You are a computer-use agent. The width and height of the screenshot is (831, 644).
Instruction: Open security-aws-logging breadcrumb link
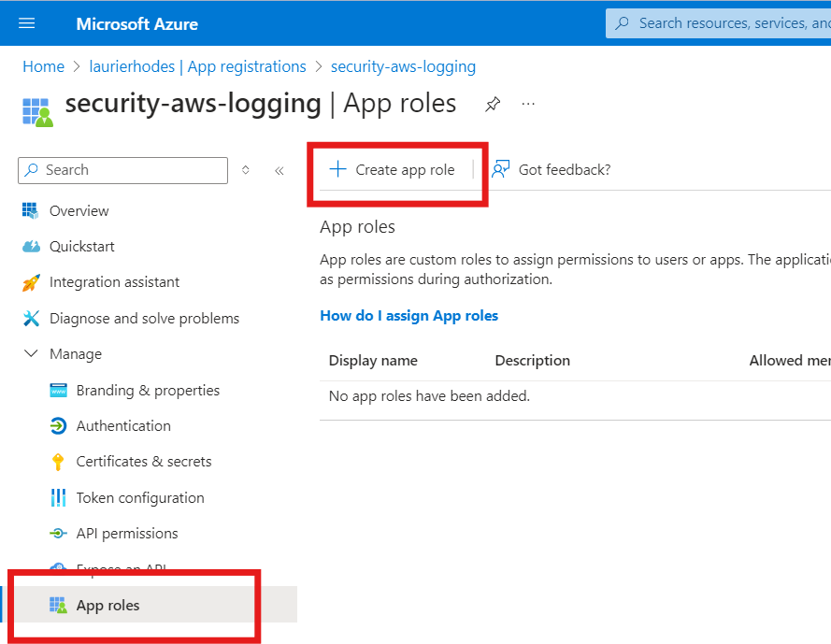[403, 66]
